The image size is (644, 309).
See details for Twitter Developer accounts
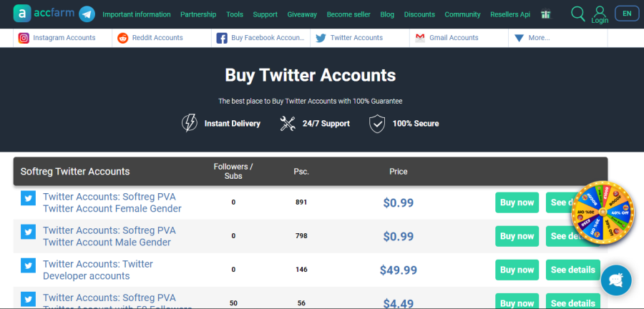(572, 270)
